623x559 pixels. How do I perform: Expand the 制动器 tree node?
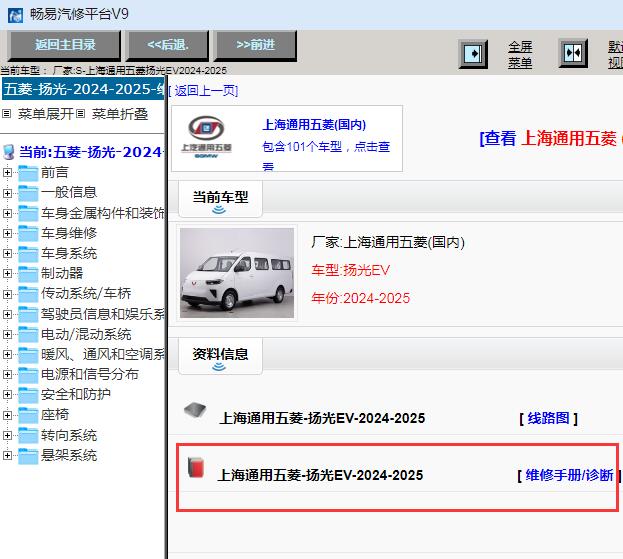7,273
